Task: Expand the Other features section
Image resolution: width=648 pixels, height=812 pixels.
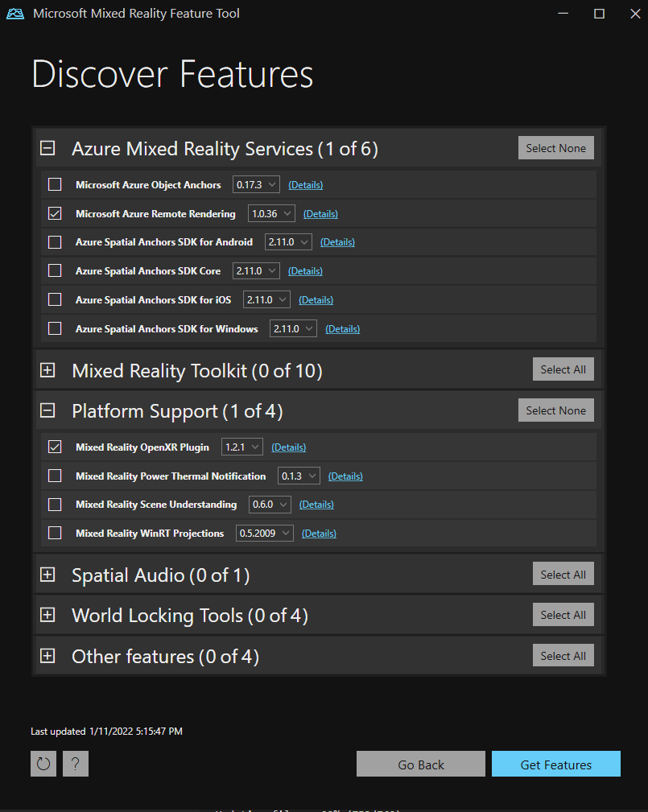Action: click(47, 655)
